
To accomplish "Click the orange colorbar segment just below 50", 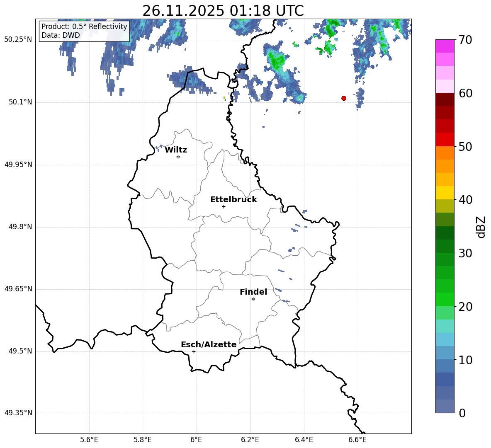I will click(x=445, y=153).
